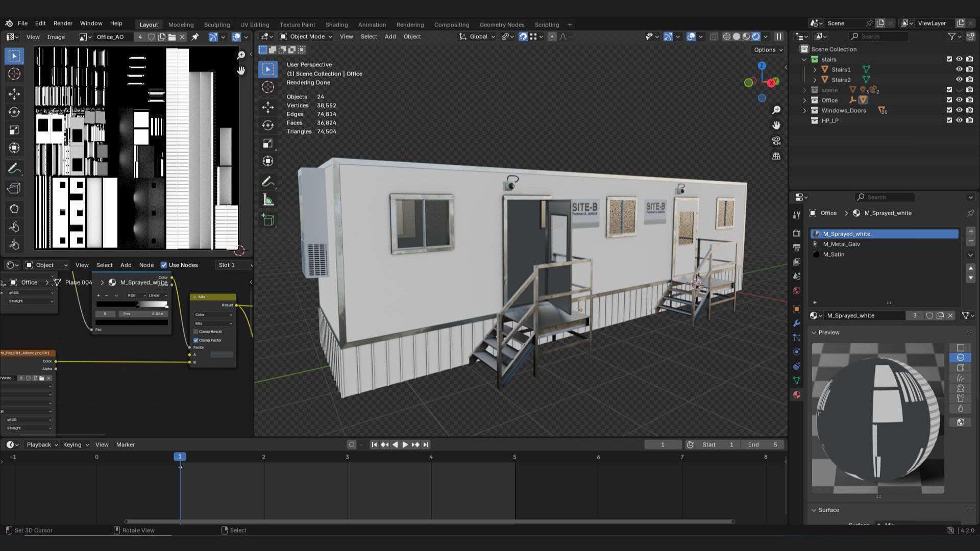Toggle camera view icon in viewport

(776, 141)
